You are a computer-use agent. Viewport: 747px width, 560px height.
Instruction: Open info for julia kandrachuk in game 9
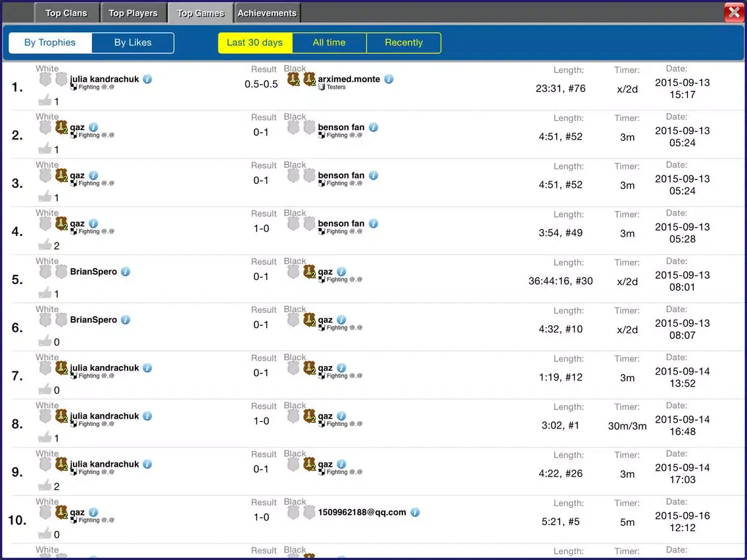(148, 464)
